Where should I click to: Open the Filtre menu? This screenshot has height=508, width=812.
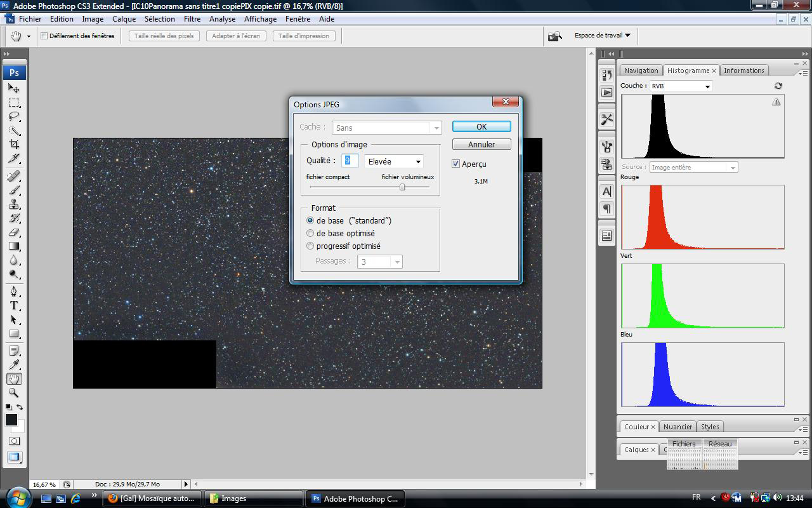[x=192, y=19]
